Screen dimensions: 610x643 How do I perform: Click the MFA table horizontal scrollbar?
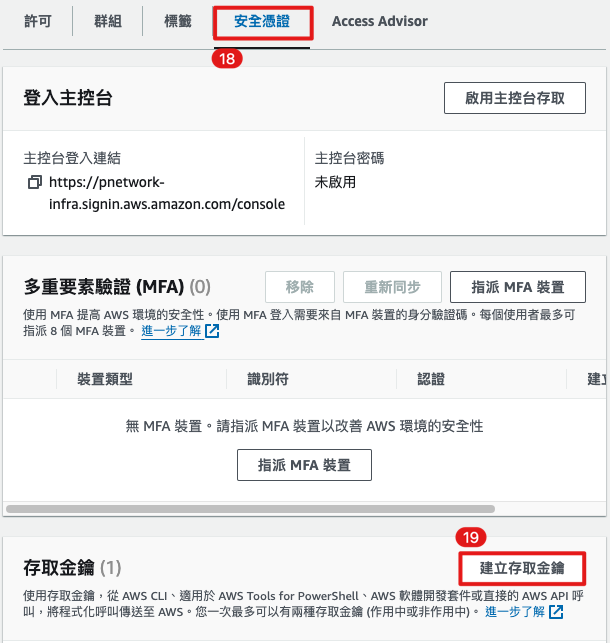click(x=250, y=509)
